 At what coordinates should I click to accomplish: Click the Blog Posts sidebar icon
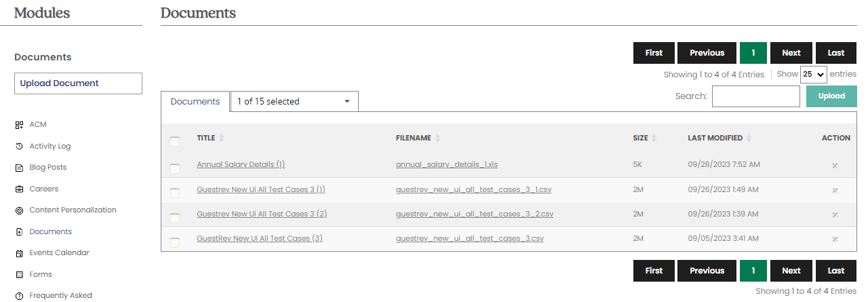tap(19, 168)
